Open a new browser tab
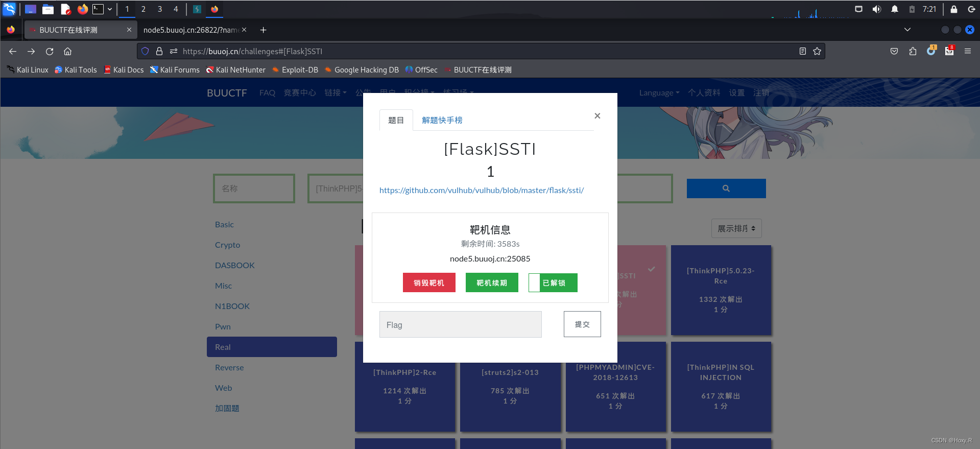The height and width of the screenshot is (449, 980). (x=264, y=30)
